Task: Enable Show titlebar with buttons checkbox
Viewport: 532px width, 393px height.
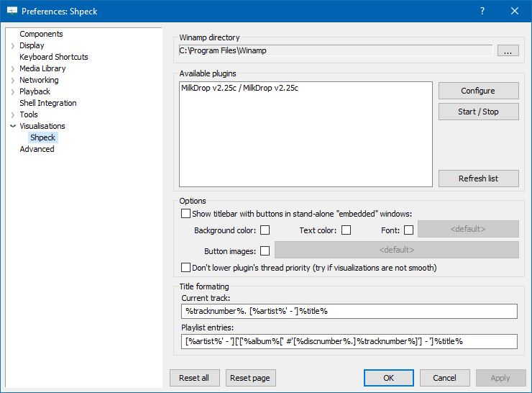Action: [186, 214]
